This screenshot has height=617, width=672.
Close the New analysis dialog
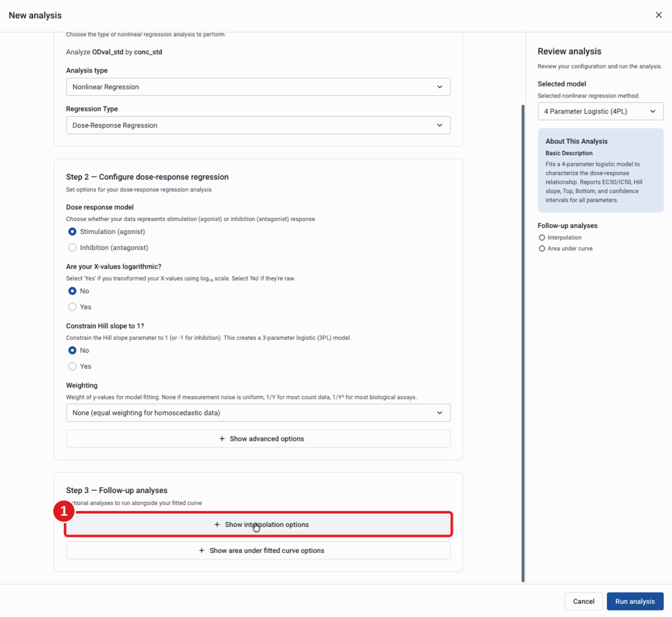pyautogui.click(x=658, y=15)
